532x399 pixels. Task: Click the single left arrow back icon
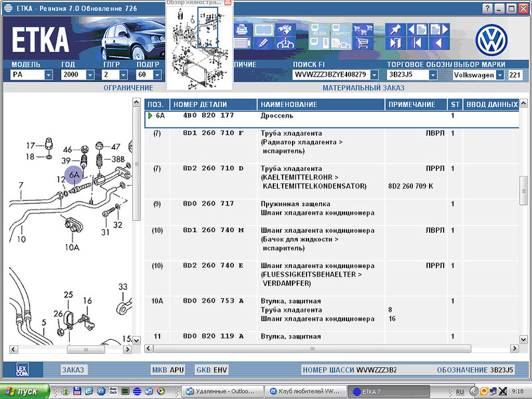440,43
